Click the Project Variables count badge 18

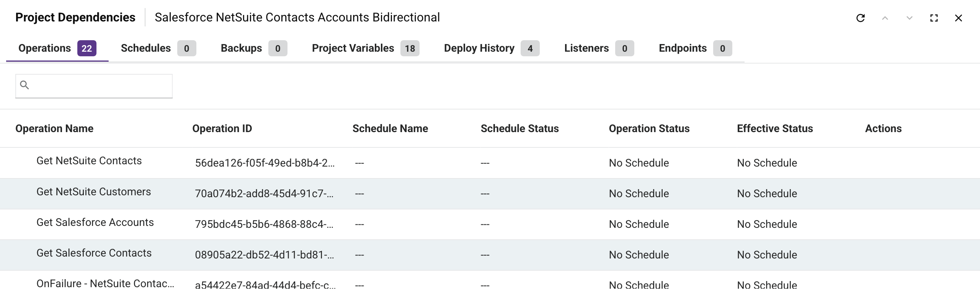coord(410,48)
